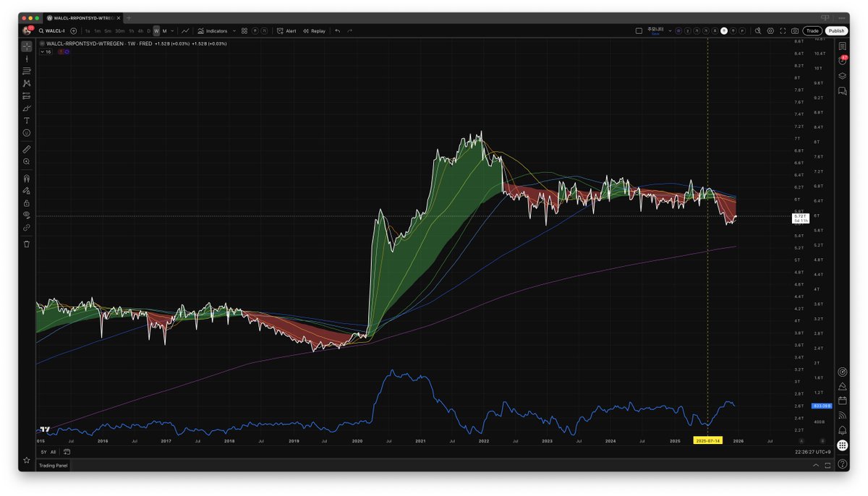Create an Alert
868x496 pixels.
(287, 31)
